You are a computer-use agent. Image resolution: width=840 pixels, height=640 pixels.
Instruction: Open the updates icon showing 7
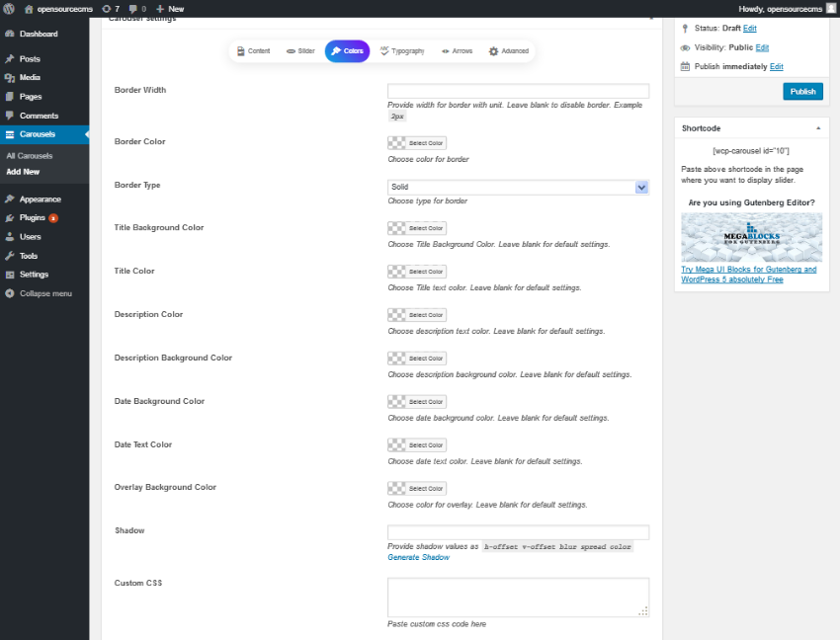point(106,9)
